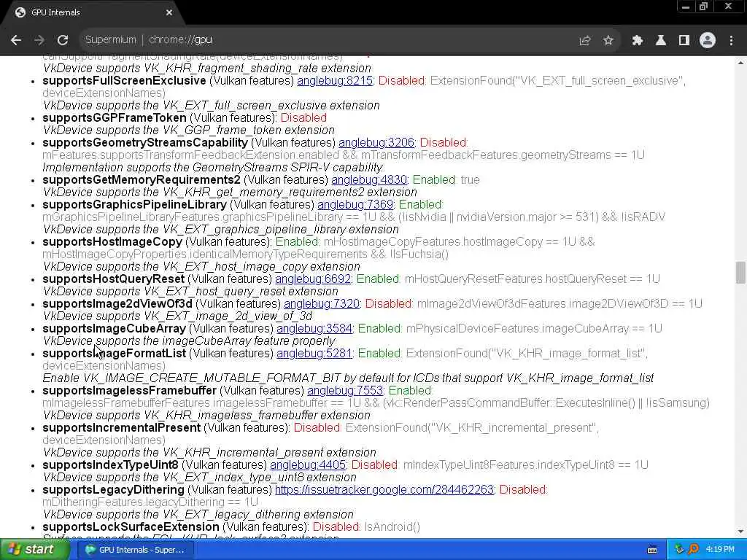Click the Disabled status of supportsGGPFrameToken
The image size is (747, 560).
pyautogui.click(x=303, y=117)
